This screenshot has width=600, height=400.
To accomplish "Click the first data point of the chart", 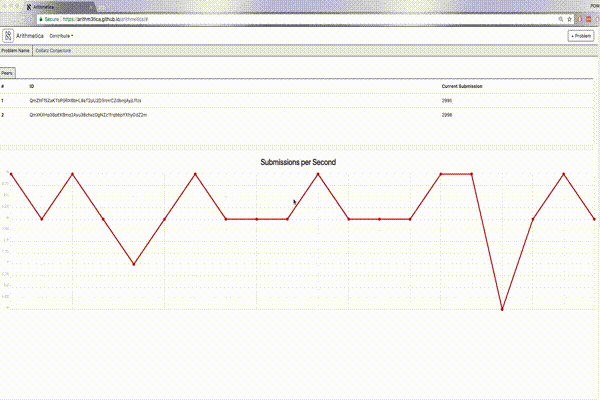I will pyautogui.click(x=11, y=174).
